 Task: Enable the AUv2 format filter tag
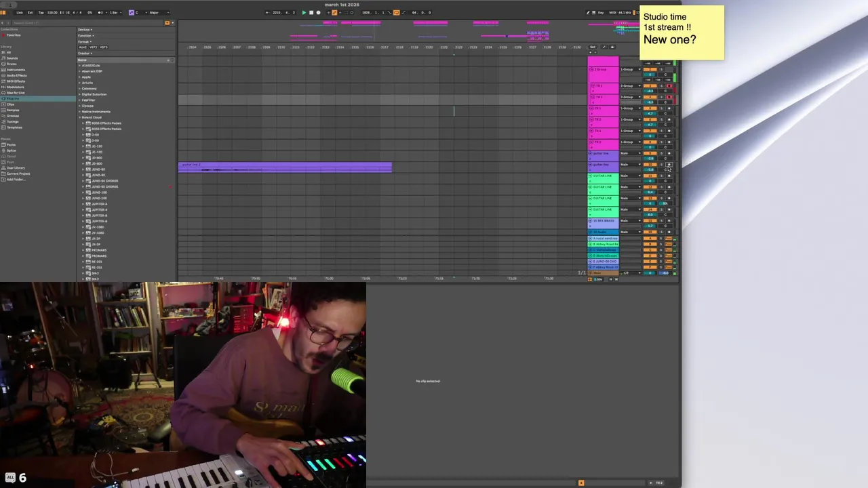83,47
